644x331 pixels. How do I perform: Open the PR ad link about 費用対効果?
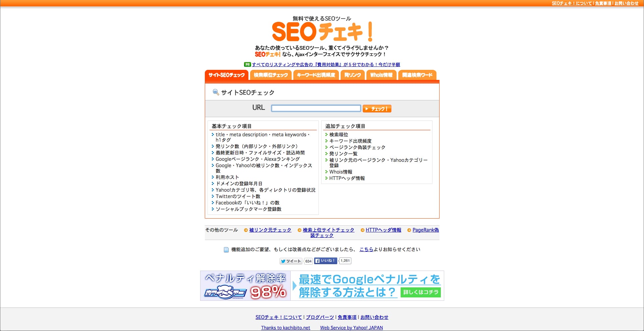326,64
